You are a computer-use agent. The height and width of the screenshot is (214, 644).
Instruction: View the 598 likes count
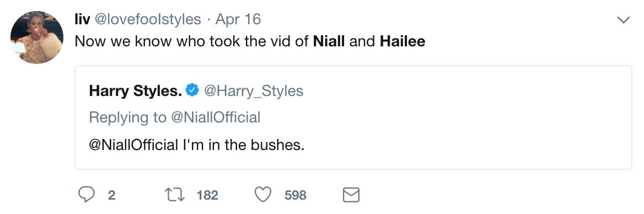tap(296, 195)
